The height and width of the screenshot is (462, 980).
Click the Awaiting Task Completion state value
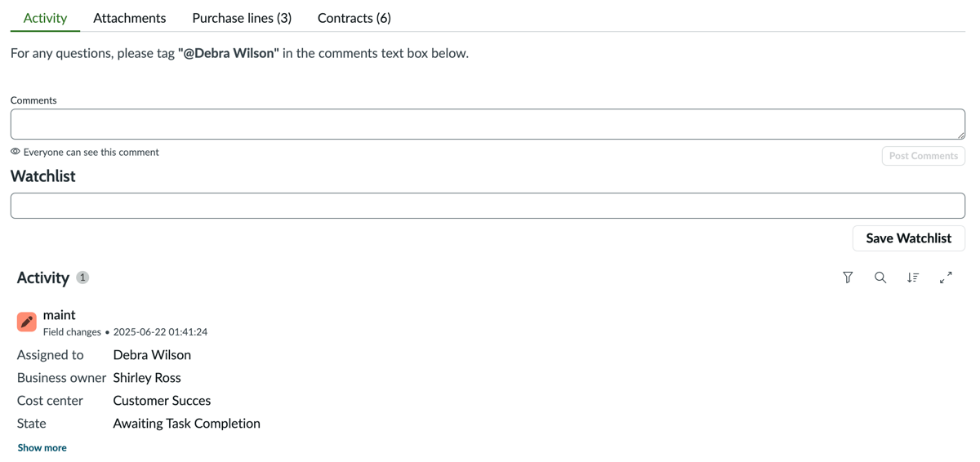coord(187,424)
